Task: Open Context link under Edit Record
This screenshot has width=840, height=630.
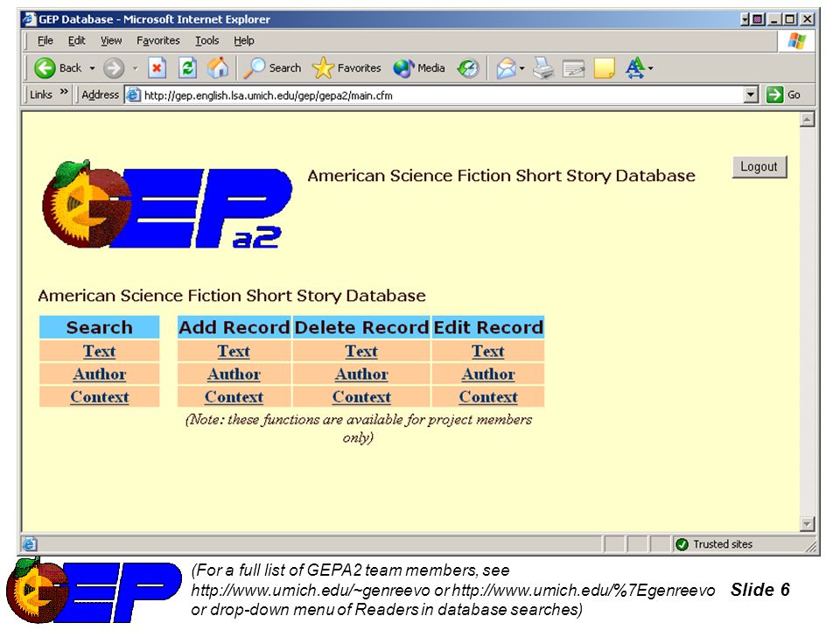Action: (x=488, y=397)
